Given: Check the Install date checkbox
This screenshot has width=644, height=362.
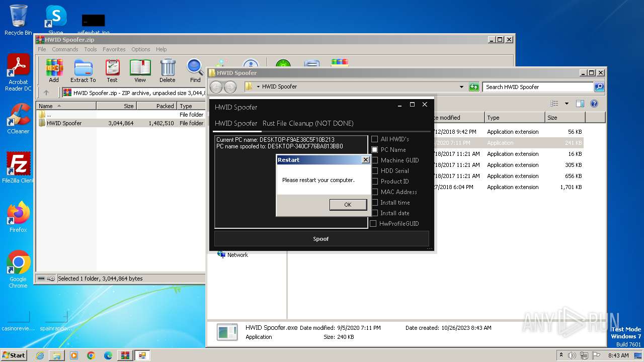Looking at the screenshot, I should point(374,213).
